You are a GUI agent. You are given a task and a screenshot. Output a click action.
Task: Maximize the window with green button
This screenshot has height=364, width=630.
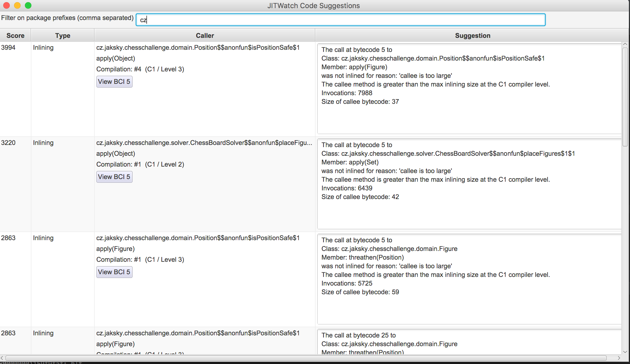tap(28, 5)
